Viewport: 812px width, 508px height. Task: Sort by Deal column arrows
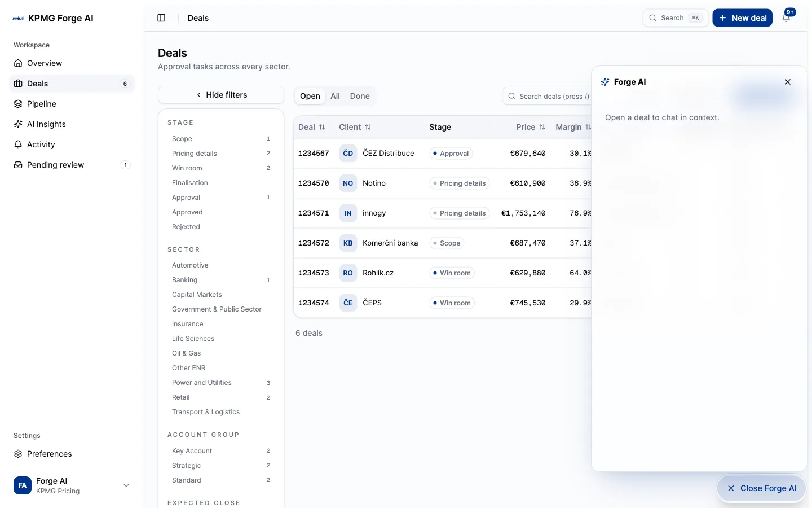tap(322, 128)
